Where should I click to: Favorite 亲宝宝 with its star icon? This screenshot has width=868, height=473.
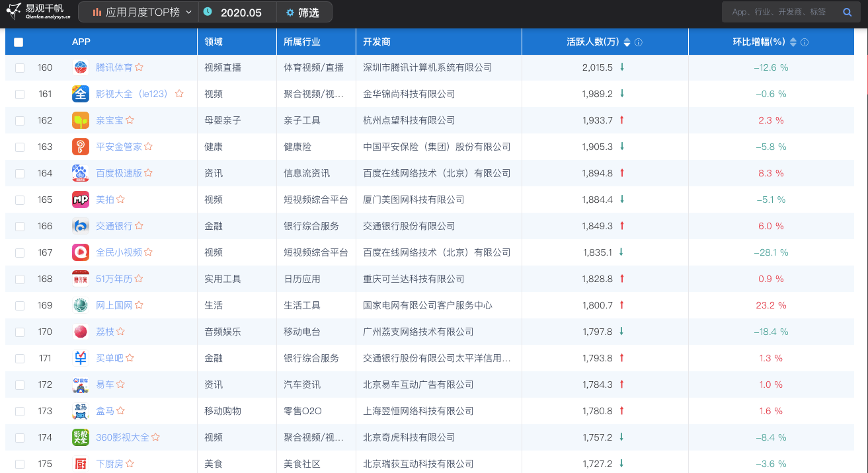click(x=130, y=120)
